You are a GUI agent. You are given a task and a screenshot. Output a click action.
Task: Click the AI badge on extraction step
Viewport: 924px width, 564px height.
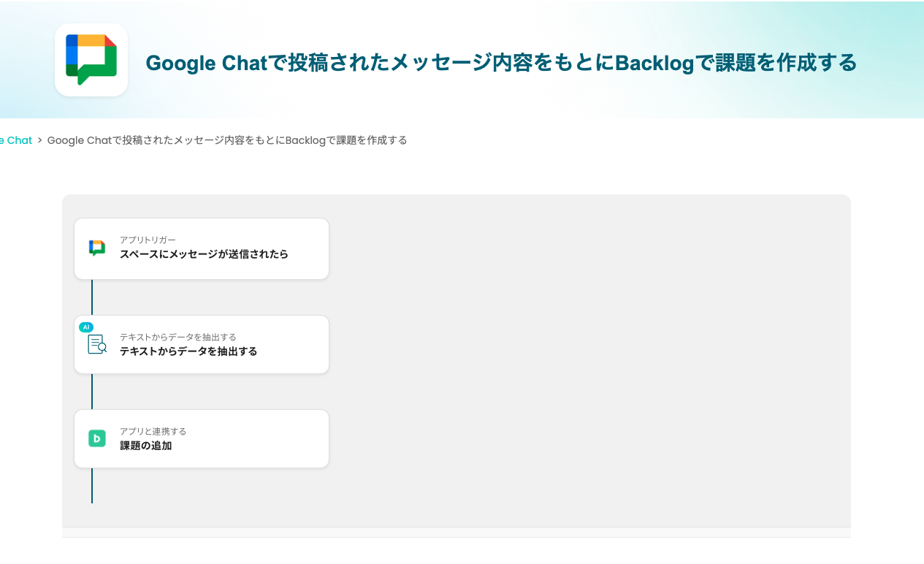(x=86, y=327)
